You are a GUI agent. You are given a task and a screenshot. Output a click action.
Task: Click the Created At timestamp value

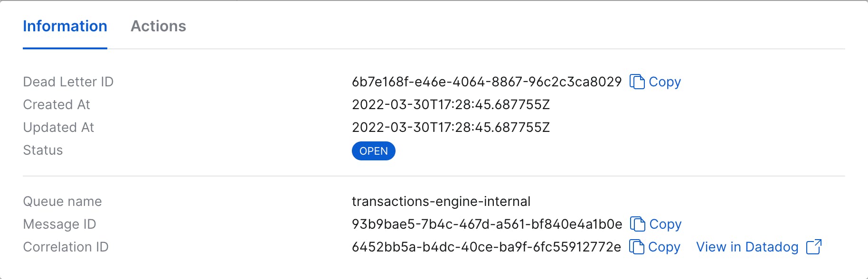(451, 104)
